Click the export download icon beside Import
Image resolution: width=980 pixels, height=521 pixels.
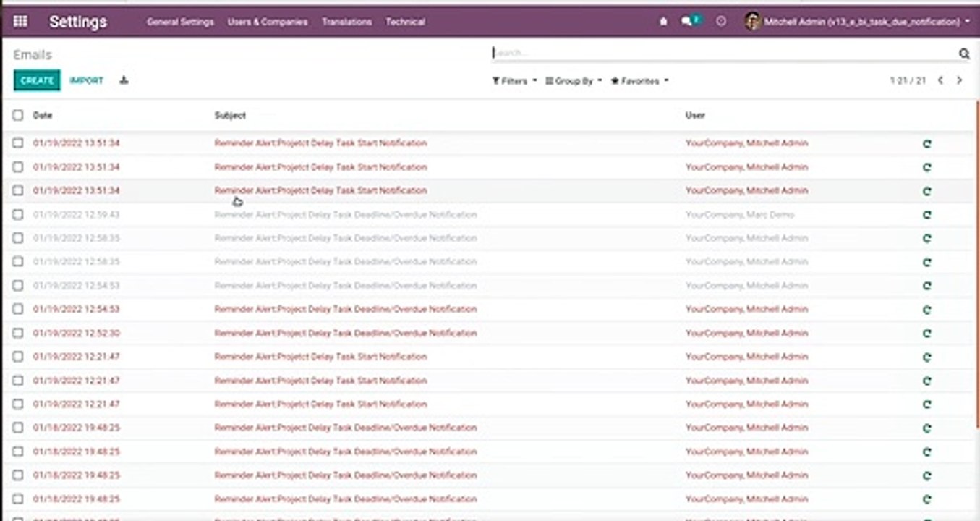(x=124, y=80)
